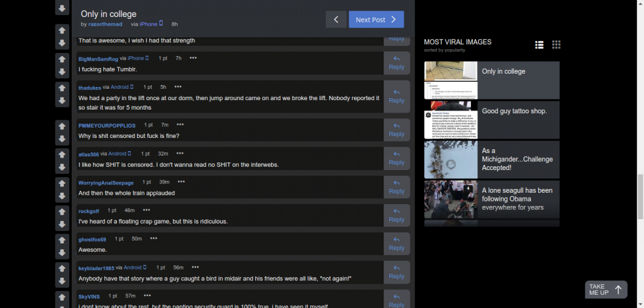Open the seagull following Obama thumbnail
The image size is (644, 308).
450,200
